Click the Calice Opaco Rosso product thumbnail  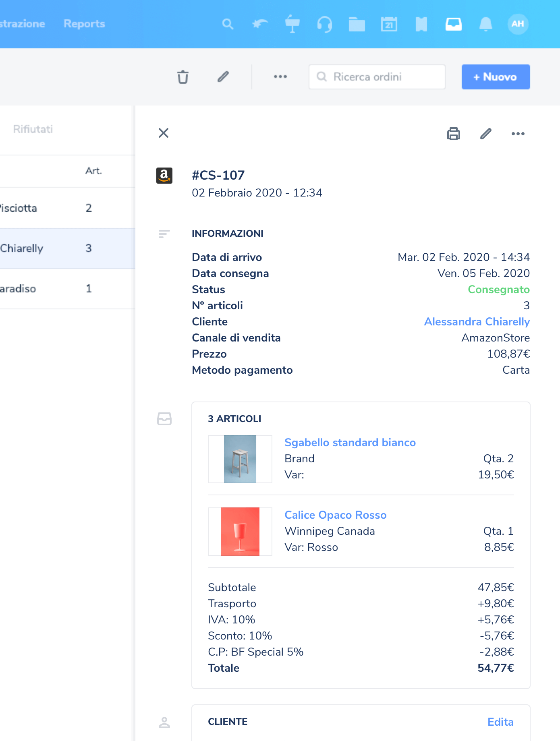pyautogui.click(x=240, y=532)
